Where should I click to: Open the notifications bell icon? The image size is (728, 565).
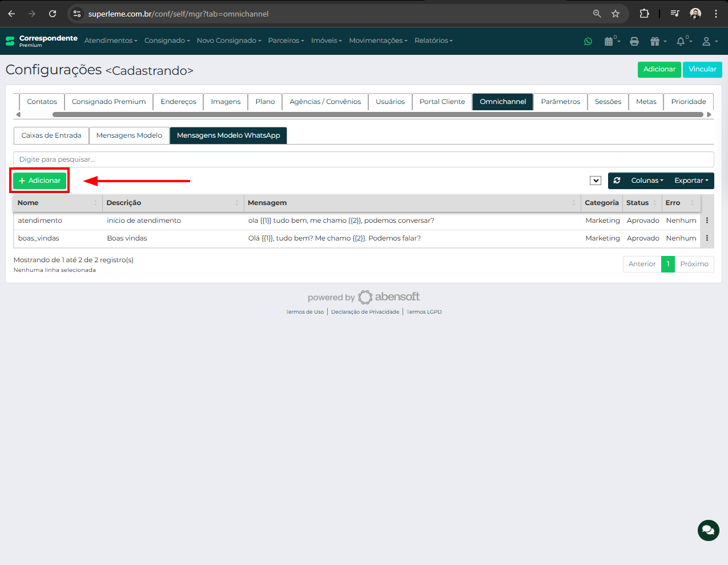pyautogui.click(x=681, y=41)
